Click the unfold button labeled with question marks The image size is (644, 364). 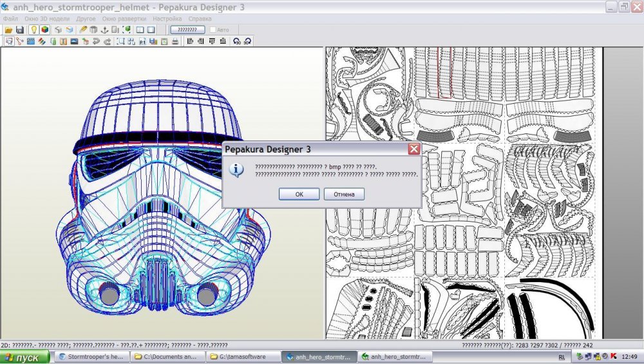pyautogui.click(x=187, y=30)
